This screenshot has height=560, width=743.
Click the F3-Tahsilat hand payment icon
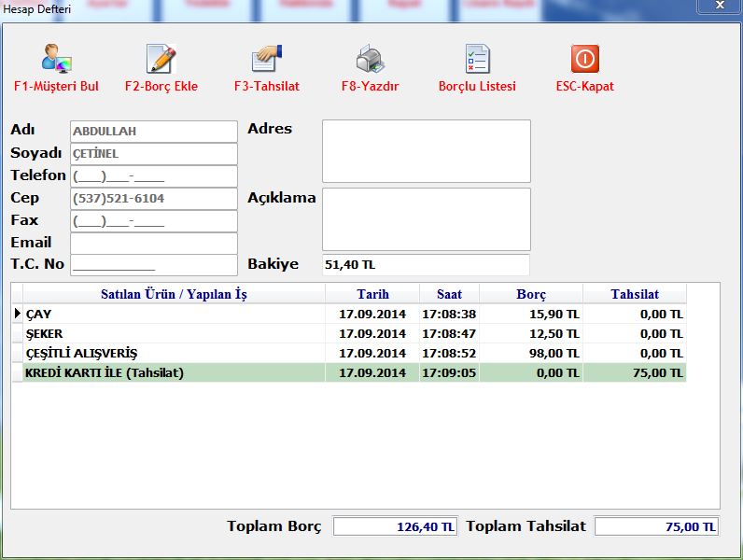266,58
